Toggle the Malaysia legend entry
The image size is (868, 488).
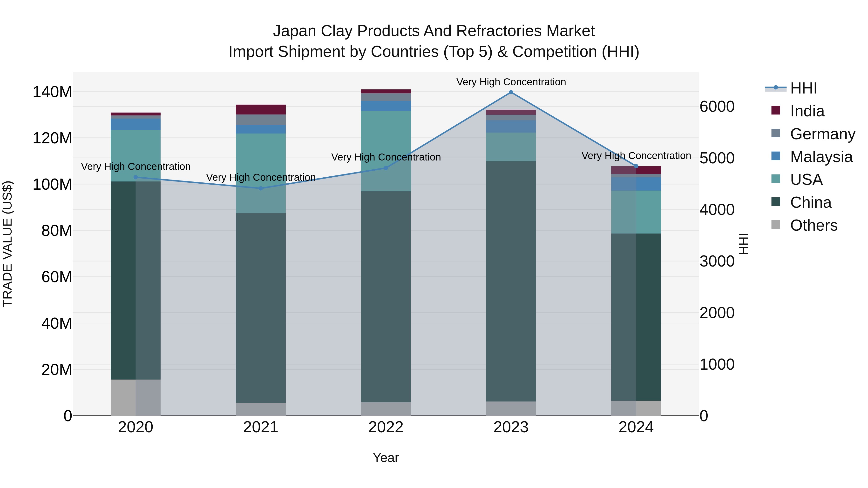click(812, 157)
